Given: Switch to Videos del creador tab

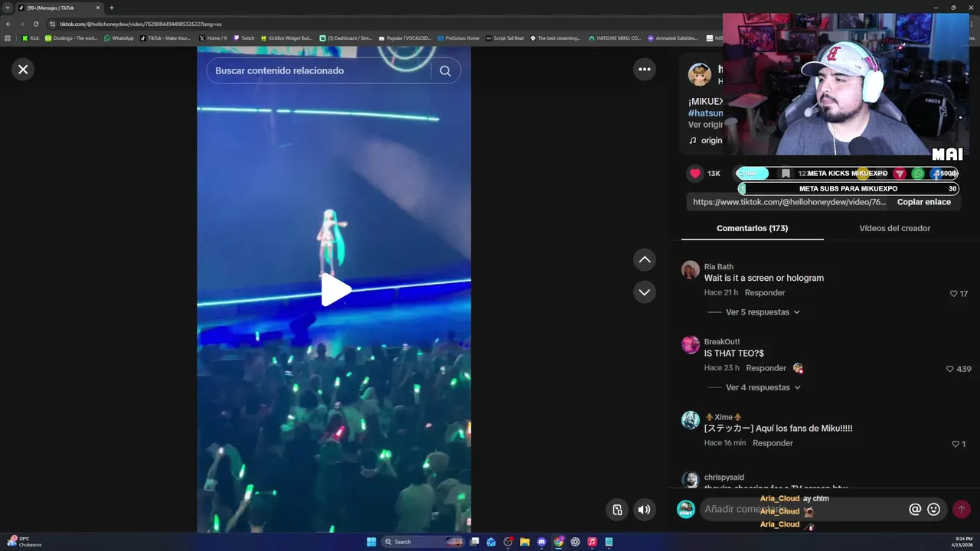Looking at the screenshot, I should tap(894, 228).
